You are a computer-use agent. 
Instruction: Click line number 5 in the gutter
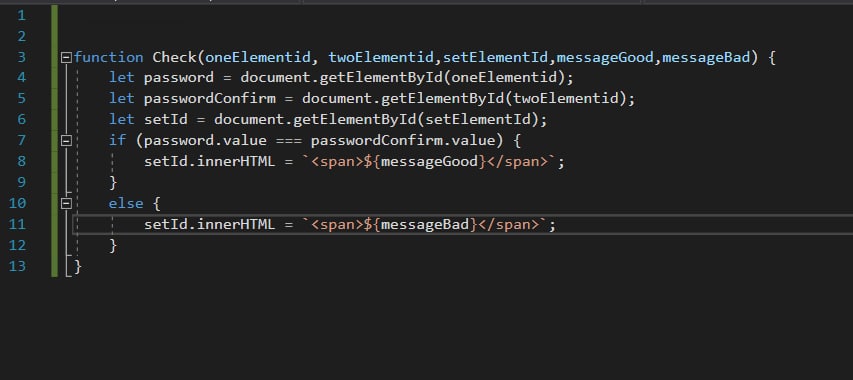(x=22, y=99)
